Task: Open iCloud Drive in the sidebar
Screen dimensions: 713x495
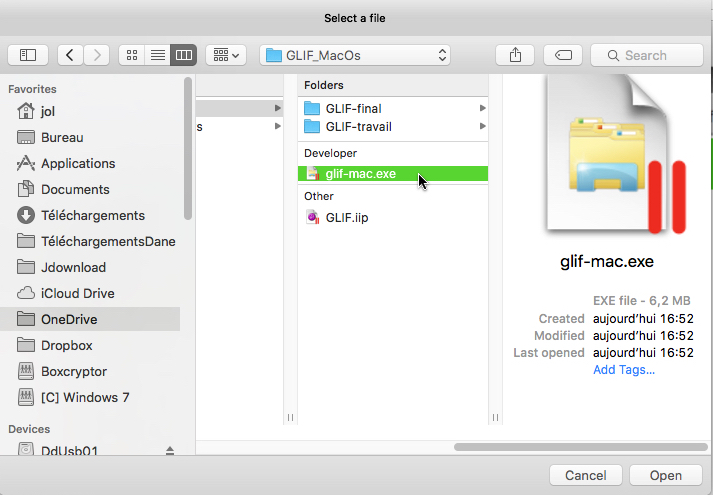Action: coord(77,293)
